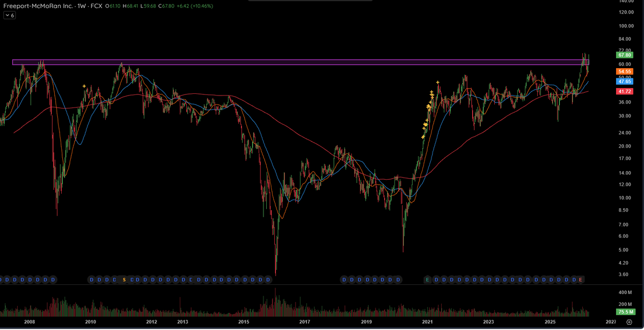Click the O61.10 open value in legend
Image resolution: width=644 pixels, height=330 pixels.
(x=112, y=5)
